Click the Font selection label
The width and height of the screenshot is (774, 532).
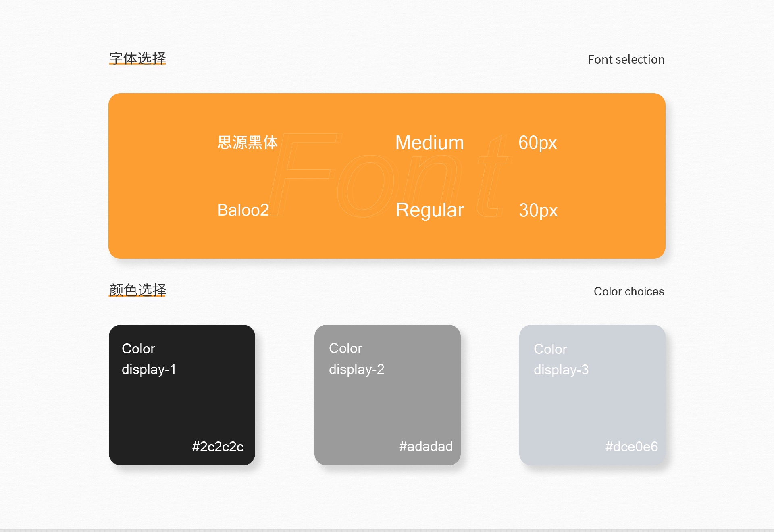(x=626, y=60)
